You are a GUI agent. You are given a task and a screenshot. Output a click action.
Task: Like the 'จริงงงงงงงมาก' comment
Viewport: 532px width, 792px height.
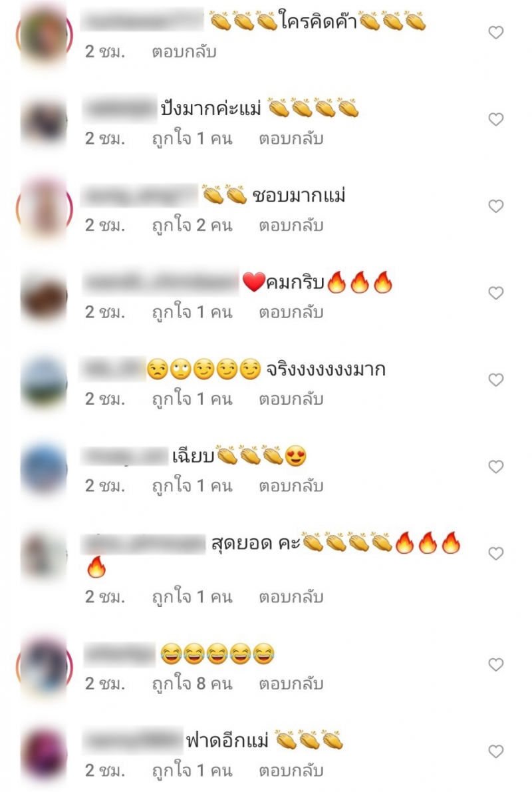point(495,380)
